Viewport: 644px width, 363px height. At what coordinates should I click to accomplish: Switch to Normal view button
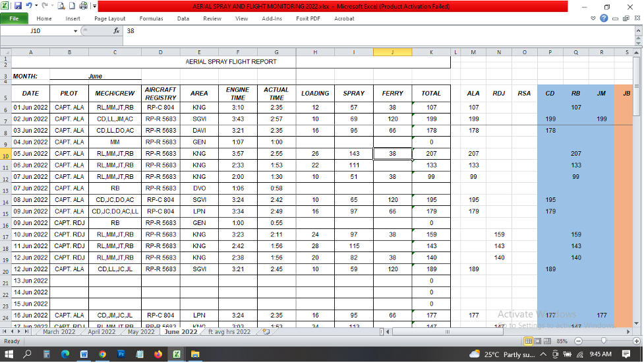(x=528, y=341)
